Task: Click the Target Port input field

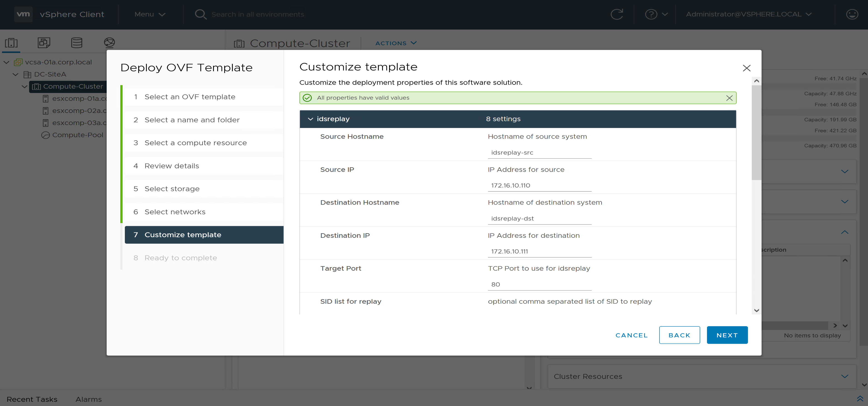Action: pyautogui.click(x=539, y=285)
